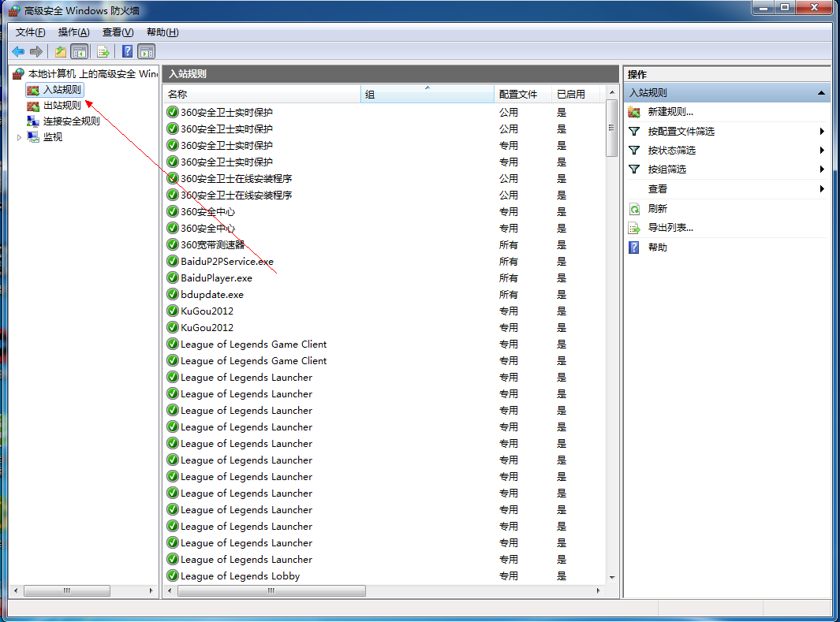Click the tree pane scroll left arrow
The height and width of the screenshot is (622, 840).
pyautogui.click(x=16, y=590)
